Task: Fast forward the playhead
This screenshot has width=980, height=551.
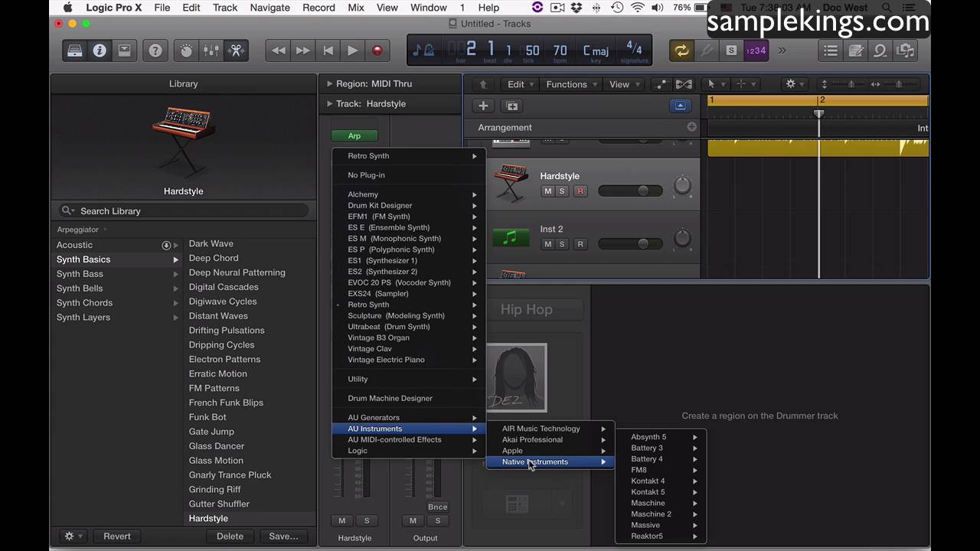Action: [x=303, y=51]
